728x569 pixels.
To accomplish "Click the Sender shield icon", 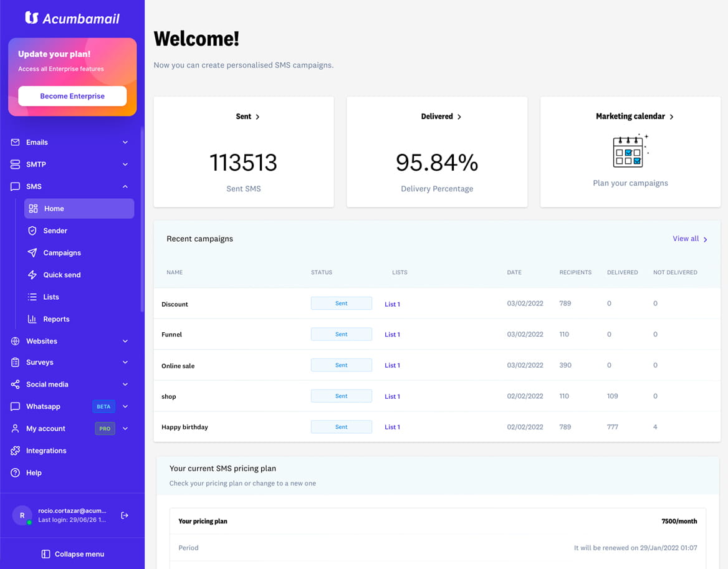I will tap(32, 231).
